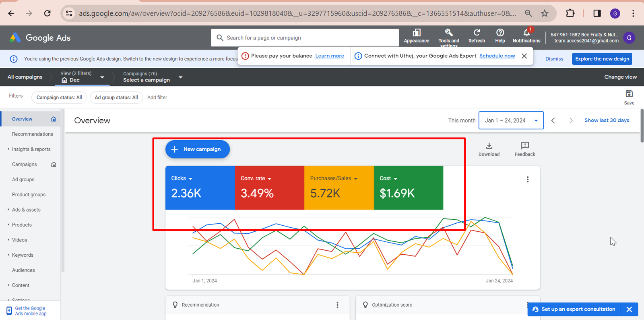Open the Purchases/Sales metric dropdown
This screenshot has width=644, height=320.
click(334, 179)
